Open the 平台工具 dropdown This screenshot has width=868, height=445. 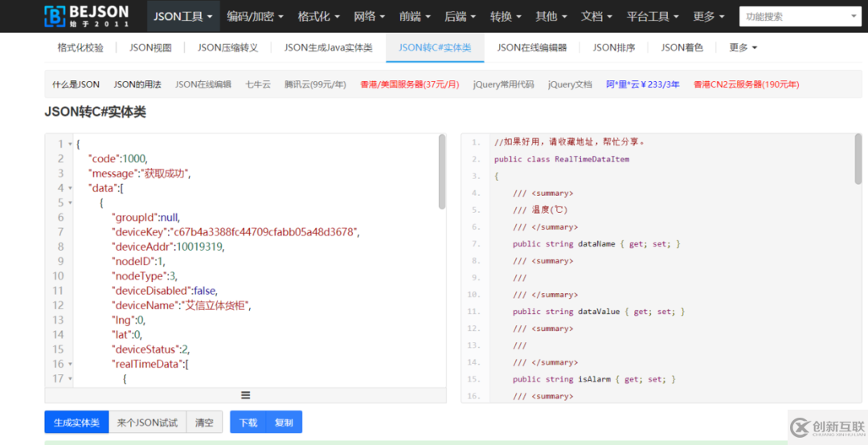[x=653, y=16]
